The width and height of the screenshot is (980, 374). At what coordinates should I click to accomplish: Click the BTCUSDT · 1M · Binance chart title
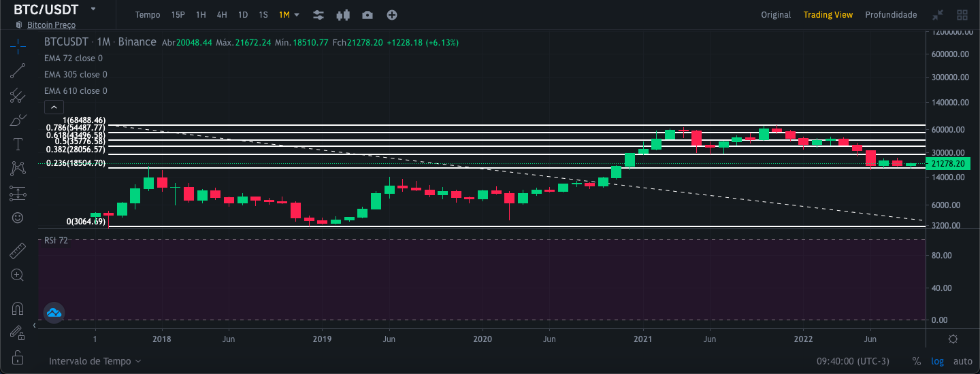coord(100,42)
